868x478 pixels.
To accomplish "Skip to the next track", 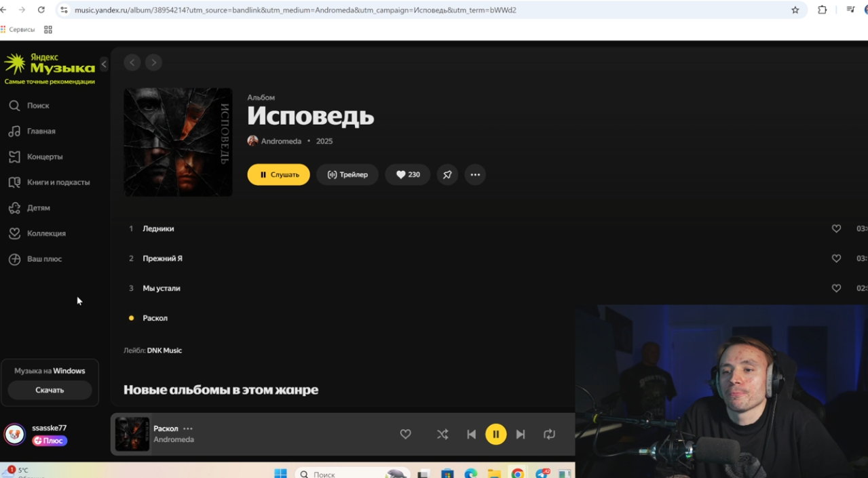I will [x=521, y=434].
